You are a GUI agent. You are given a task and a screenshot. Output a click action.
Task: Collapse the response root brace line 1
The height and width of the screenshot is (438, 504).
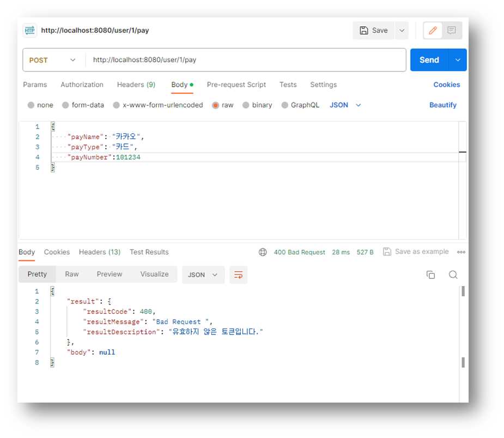pos(52,291)
